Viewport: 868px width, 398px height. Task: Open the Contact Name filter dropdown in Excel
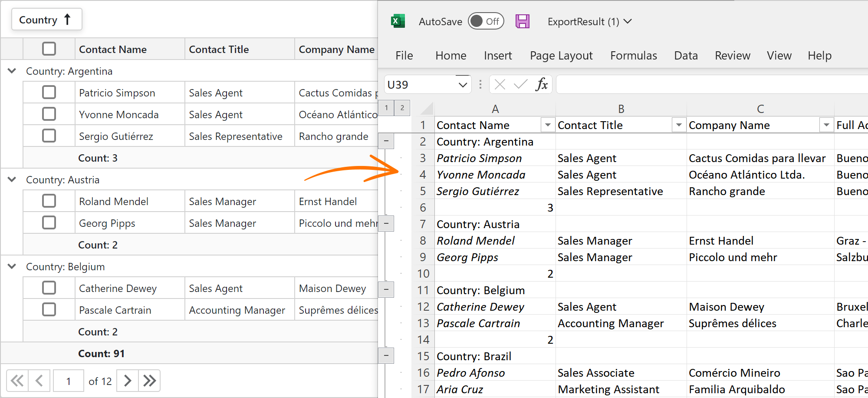(548, 125)
